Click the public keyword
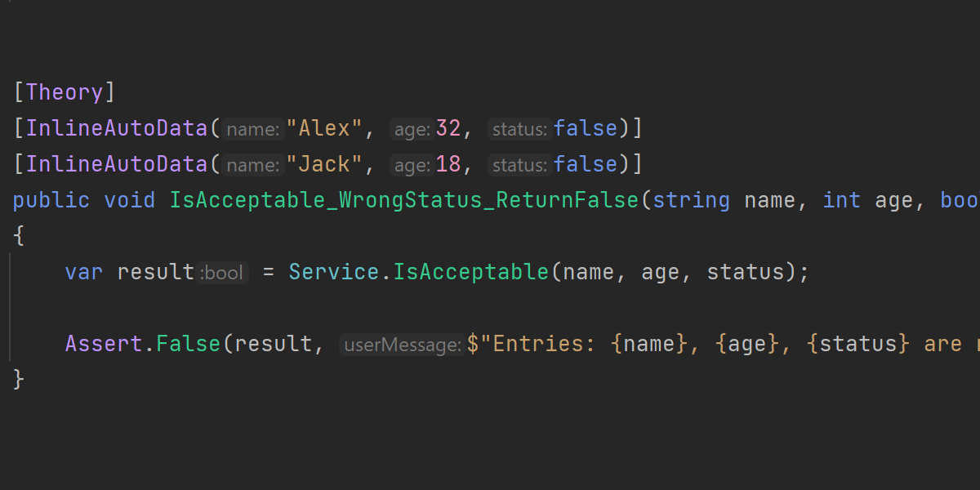Viewport: 980px width, 490px height. click(51, 200)
